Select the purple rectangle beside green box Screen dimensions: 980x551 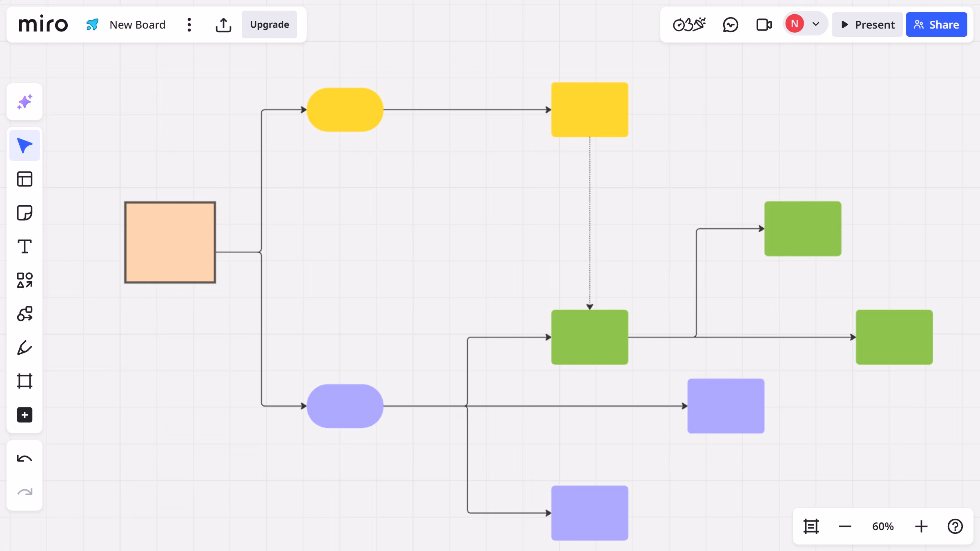pyautogui.click(x=726, y=406)
